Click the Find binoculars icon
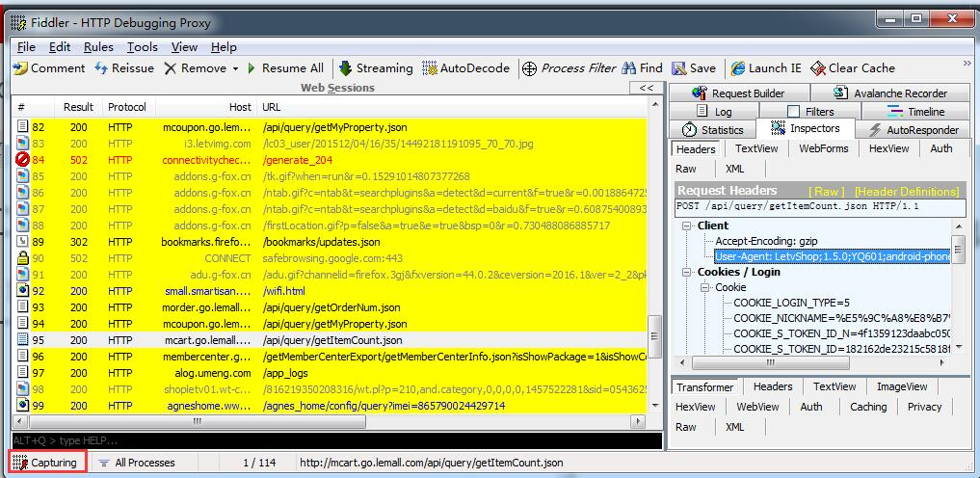The image size is (980, 478). pos(629,68)
